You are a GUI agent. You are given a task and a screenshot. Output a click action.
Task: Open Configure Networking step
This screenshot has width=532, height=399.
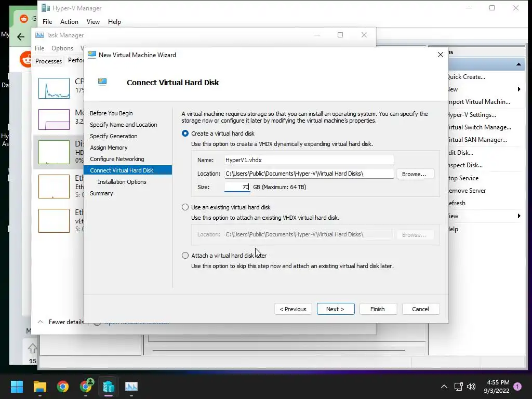(117, 159)
